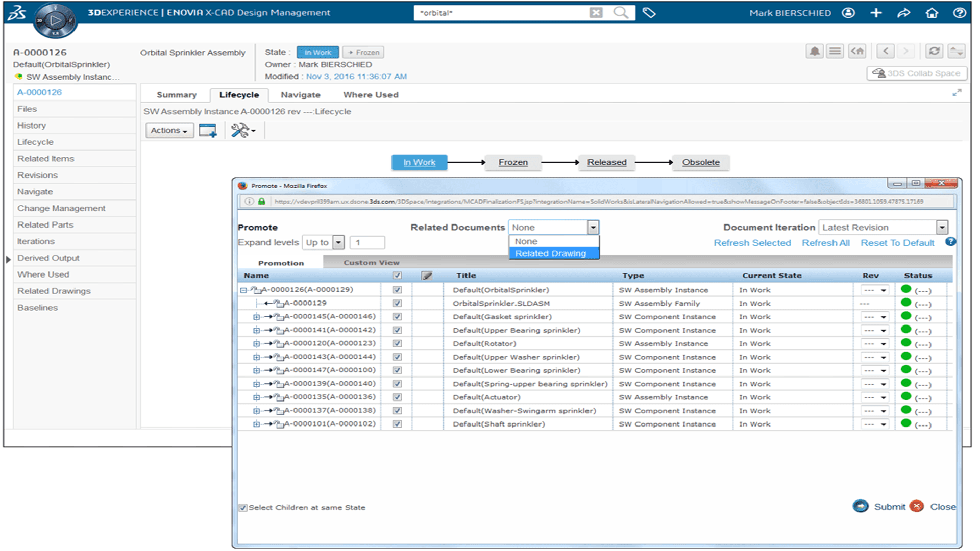Uncheck Default(Shaft sprinkler) row checkbox

click(397, 424)
